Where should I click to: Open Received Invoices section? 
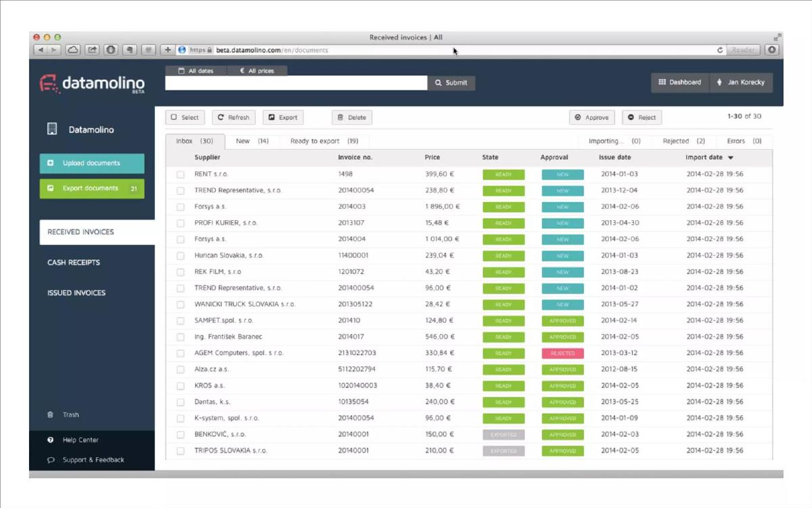(97, 232)
